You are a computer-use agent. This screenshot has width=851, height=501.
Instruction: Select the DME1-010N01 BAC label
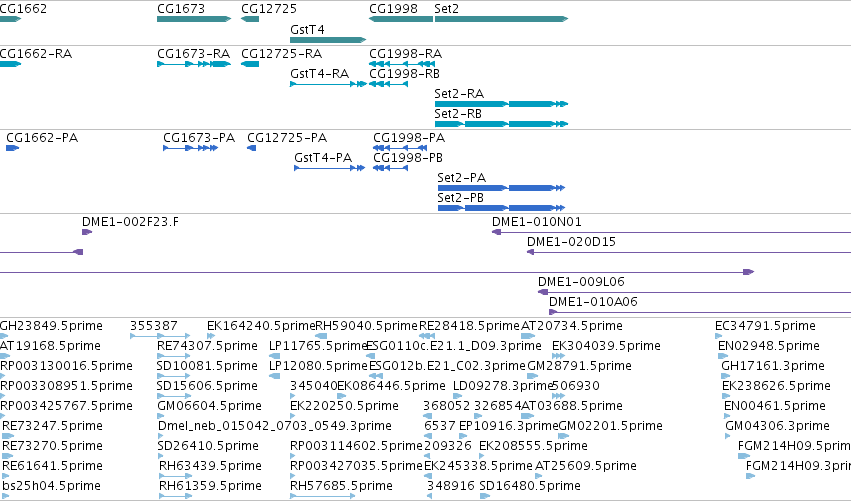[x=536, y=222]
